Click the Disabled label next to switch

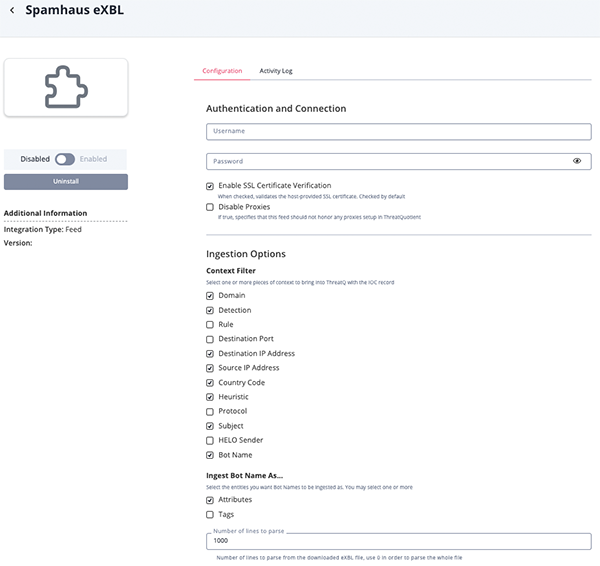(35, 159)
